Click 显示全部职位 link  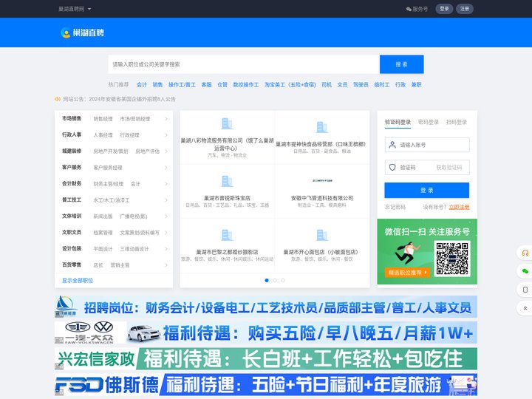[x=78, y=280]
